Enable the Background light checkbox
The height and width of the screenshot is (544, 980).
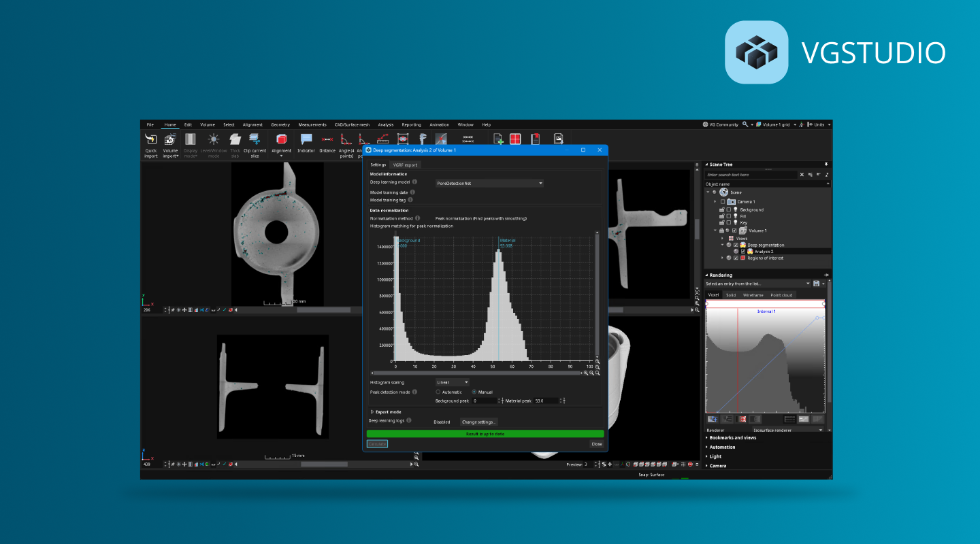pos(728,210)
